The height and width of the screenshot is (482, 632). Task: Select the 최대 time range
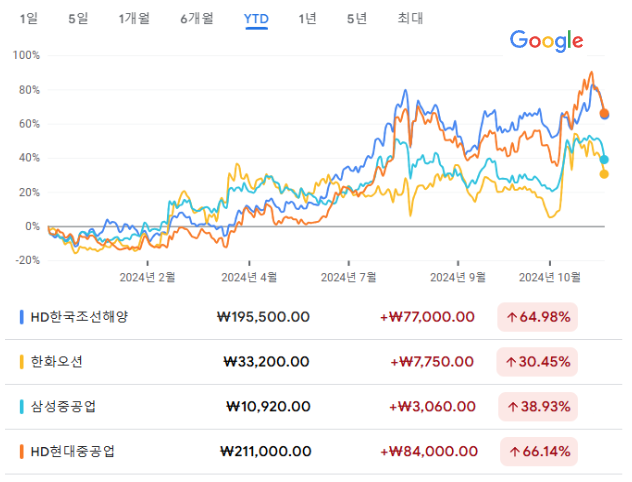point(410,18)
